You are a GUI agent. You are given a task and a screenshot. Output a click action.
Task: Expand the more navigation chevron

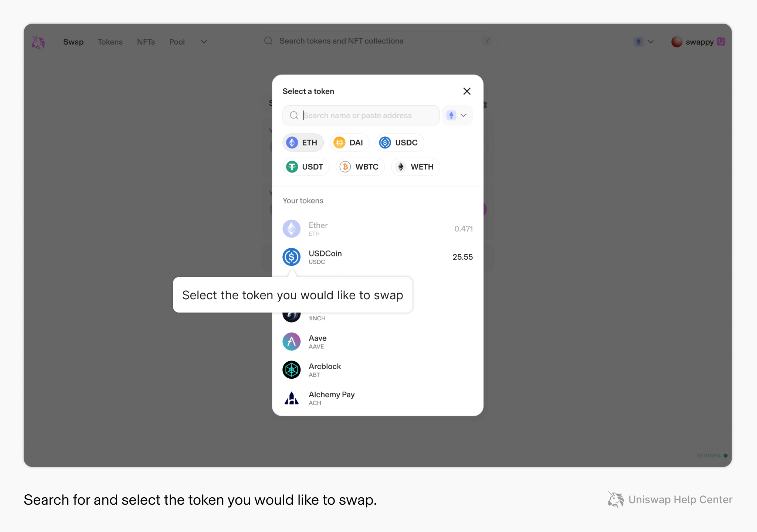204,42
